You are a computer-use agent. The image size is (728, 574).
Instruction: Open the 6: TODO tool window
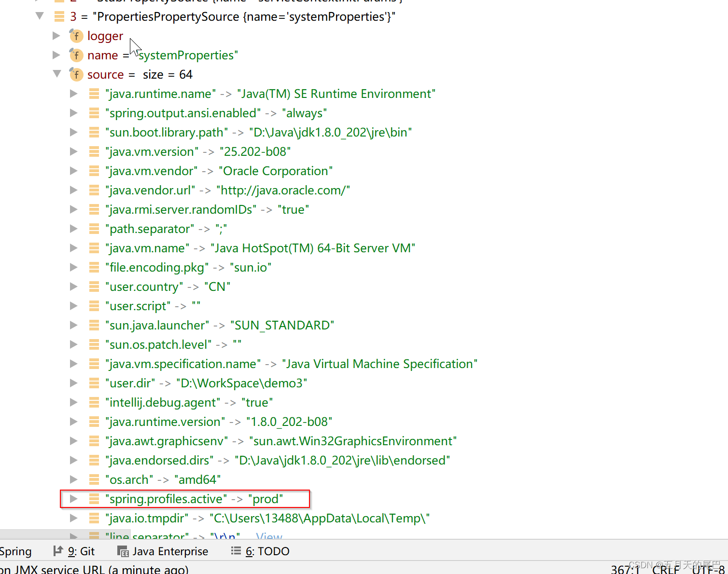[260, 551]
